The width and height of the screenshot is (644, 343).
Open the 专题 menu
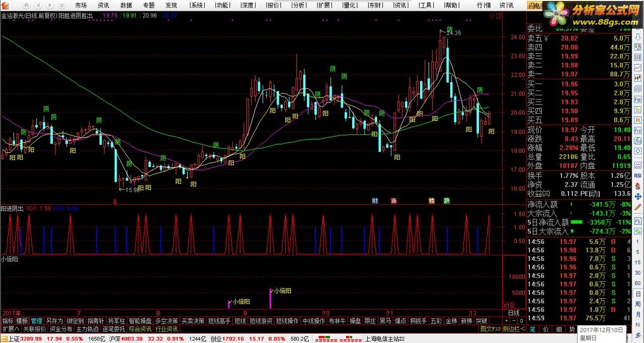[149, 5]
